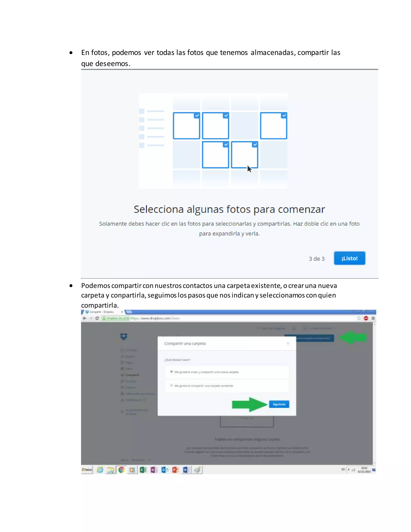Click the Dropbox logo
The height and width of the screenshot is (532, 411).
pyautogui.click(x=124, y=336)
